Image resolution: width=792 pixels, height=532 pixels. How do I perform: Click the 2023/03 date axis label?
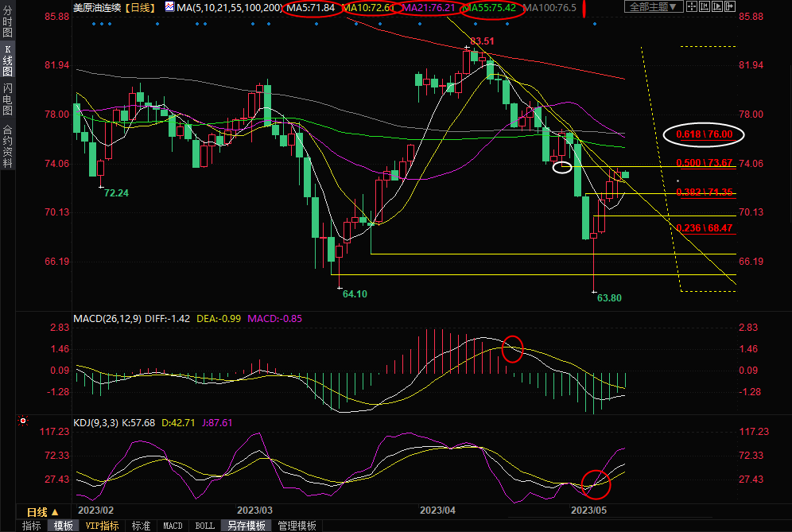[x=254, y=511]
